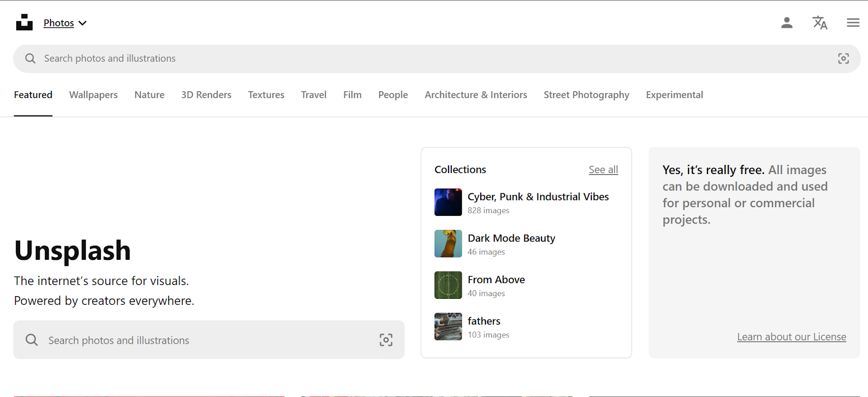Focus the hero search photos field

click(209, 340)
